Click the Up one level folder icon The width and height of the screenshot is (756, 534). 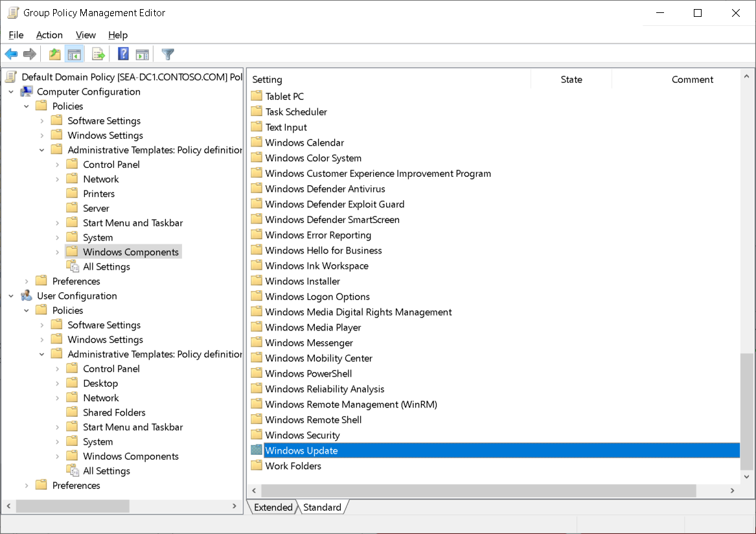(55, 54)
